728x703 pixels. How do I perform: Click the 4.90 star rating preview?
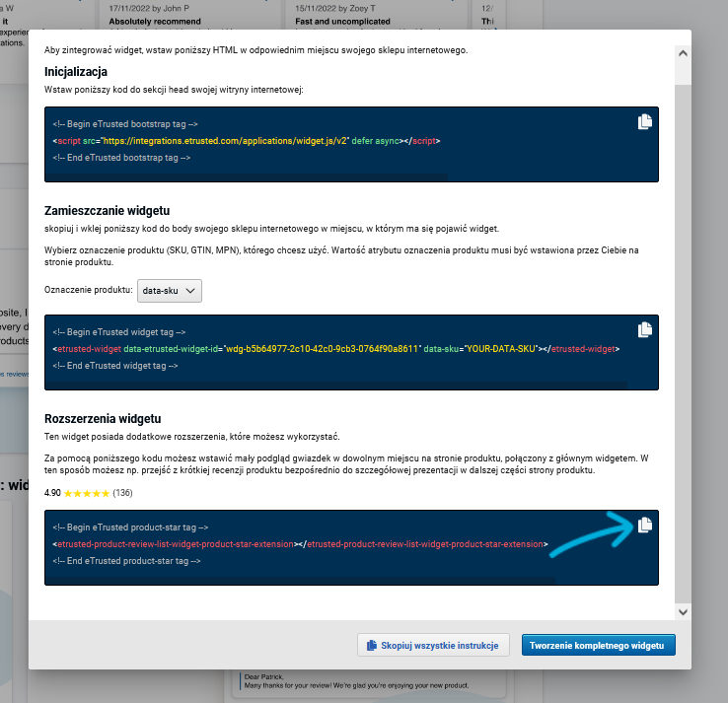tap(77, 493)
